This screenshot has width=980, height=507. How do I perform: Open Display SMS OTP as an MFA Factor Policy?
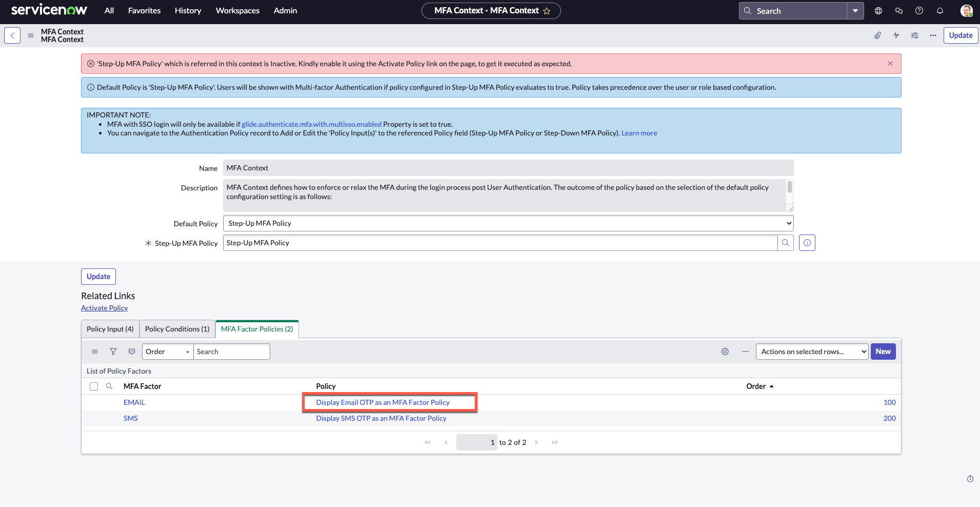(382, 418)
